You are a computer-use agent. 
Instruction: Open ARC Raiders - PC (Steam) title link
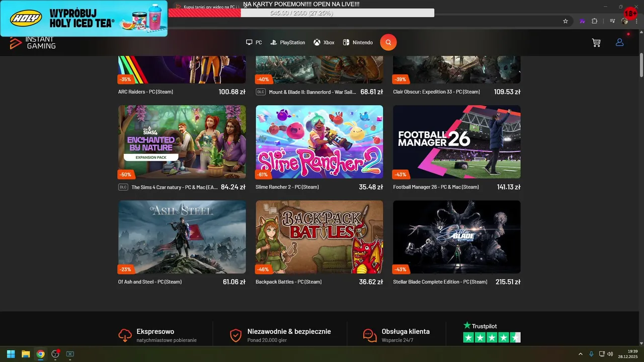pyautogui.click(x=145, y=92)
